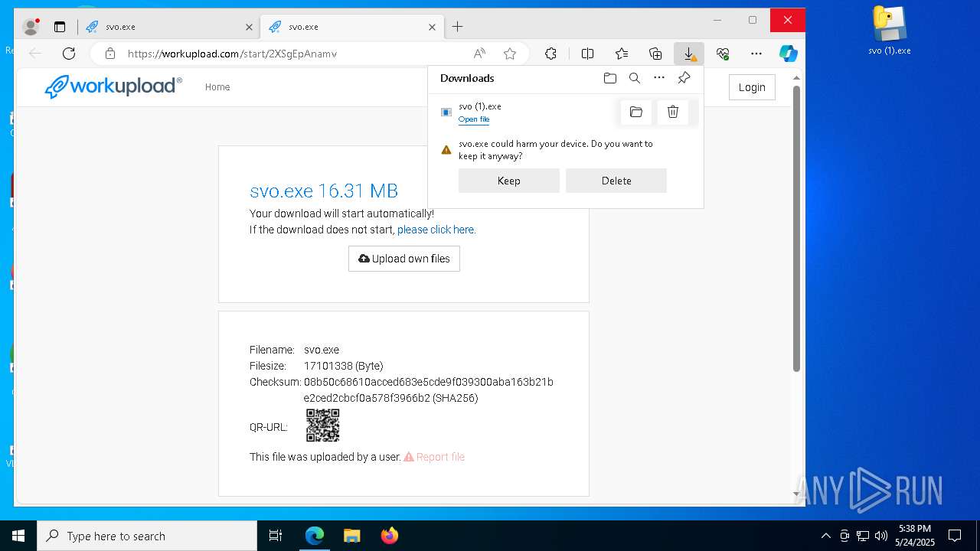Open more options in Downloads panel

pyautogui.click(x=659, y=78)
